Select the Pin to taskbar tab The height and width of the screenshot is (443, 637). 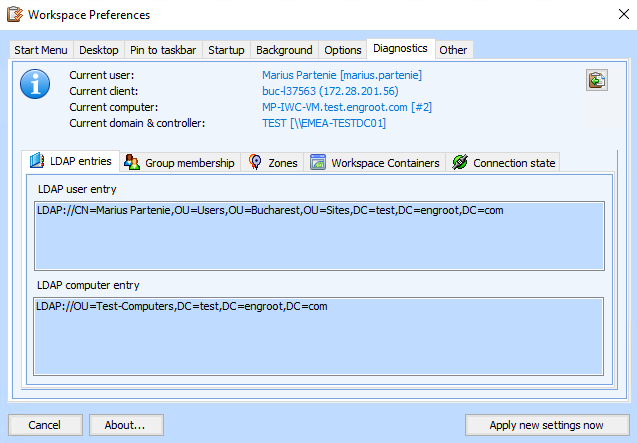(164, 50)
